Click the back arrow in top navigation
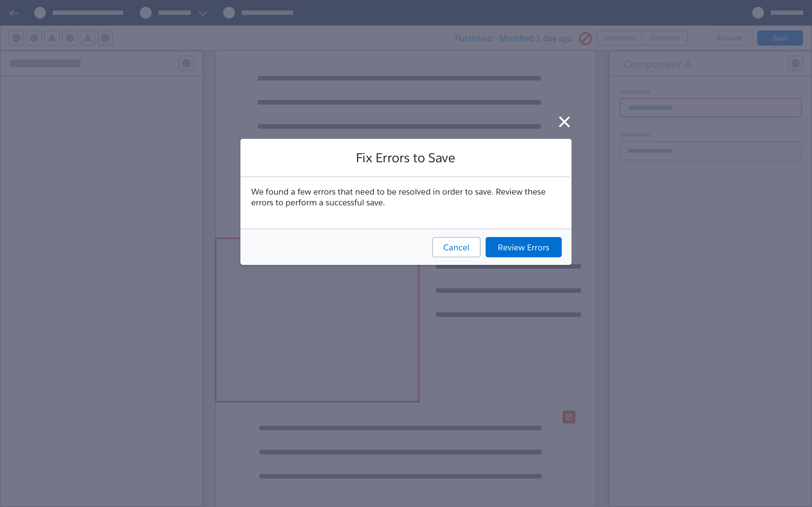 point(14,13)
